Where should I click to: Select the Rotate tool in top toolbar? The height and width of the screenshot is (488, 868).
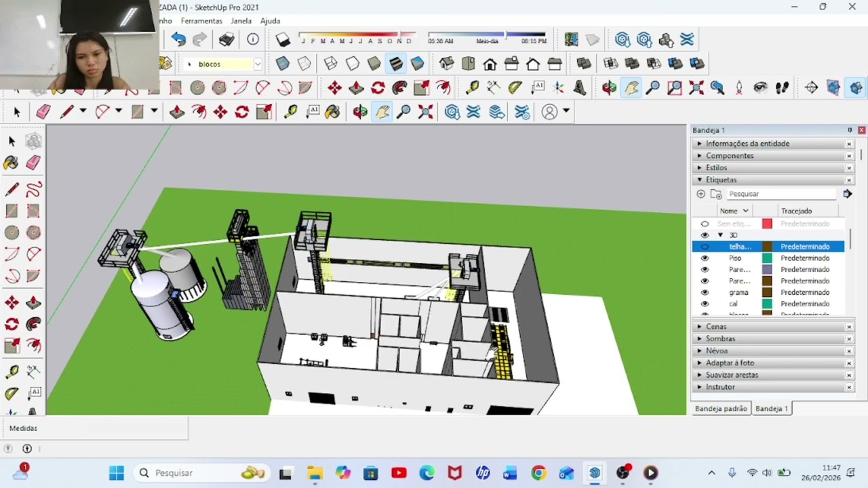tap(378, 87)
